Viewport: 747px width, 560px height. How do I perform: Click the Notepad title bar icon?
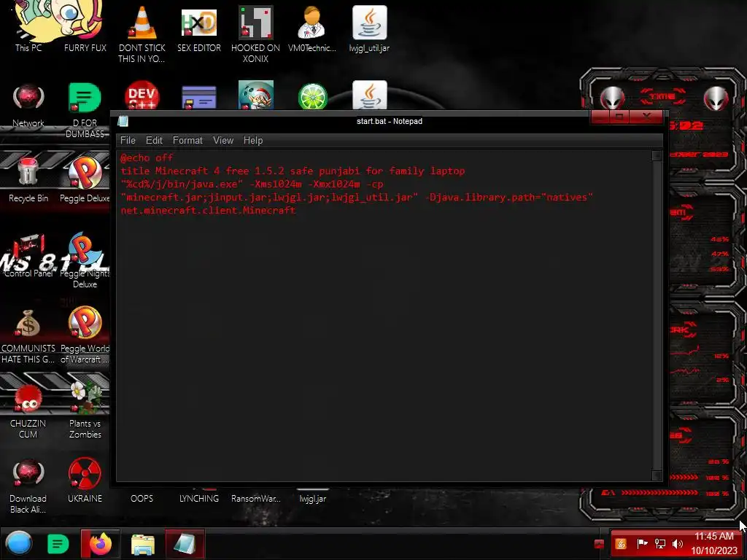[x=123, y=121]
